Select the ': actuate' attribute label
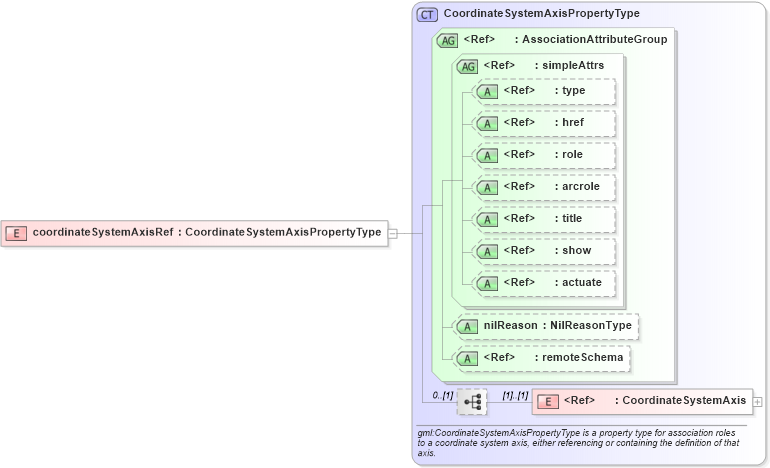 [x=578, y=282]
